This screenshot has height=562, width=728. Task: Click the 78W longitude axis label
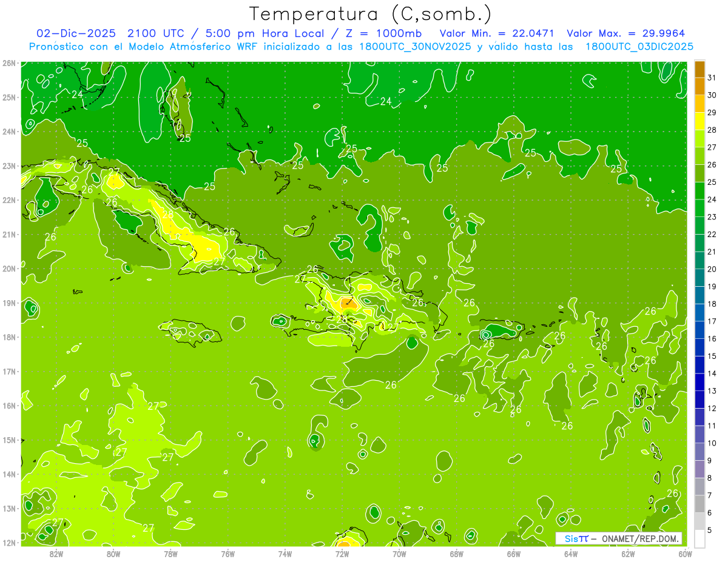[x=170, y=553]
